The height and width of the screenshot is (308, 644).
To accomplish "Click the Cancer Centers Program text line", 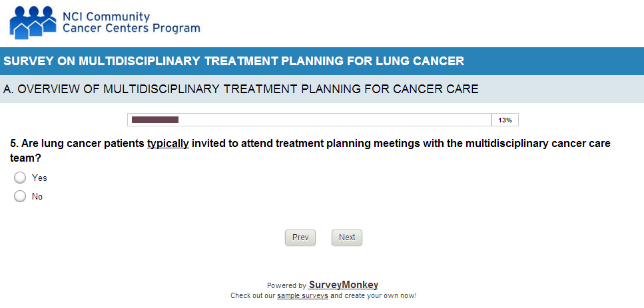I will tap(131, 28).
